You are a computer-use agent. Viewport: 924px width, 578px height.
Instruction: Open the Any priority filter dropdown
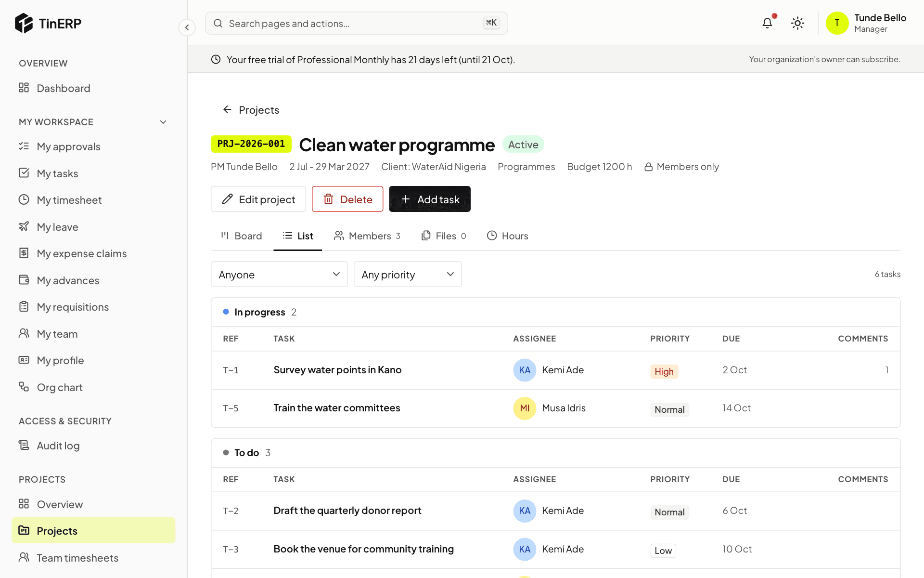coord(408,274)
